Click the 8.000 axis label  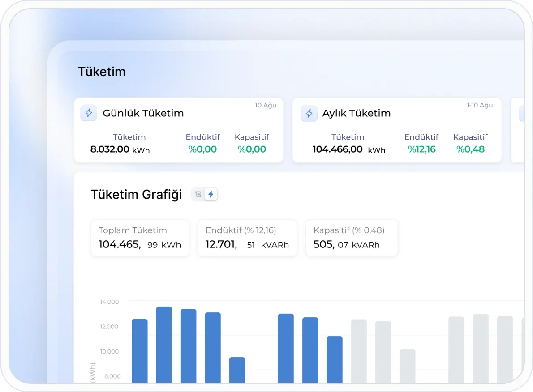[112, 376]
